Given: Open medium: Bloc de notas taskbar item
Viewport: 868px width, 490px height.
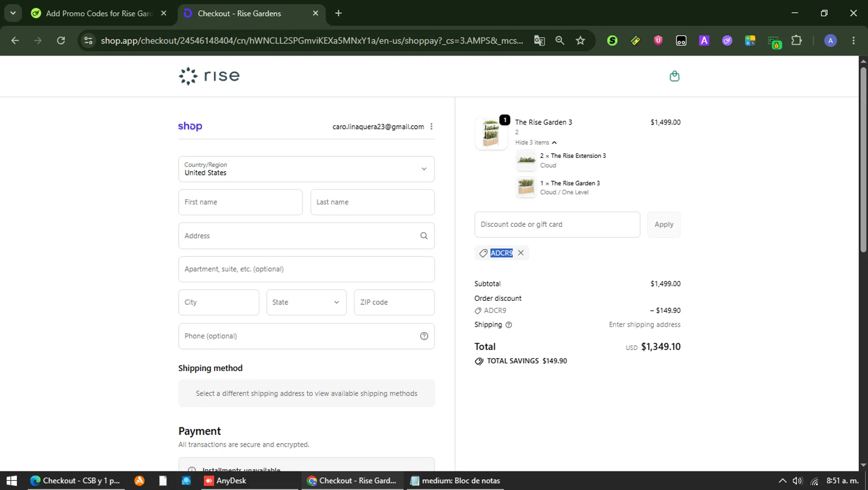Looking at the screenshot, I should (x=455, y=481).
